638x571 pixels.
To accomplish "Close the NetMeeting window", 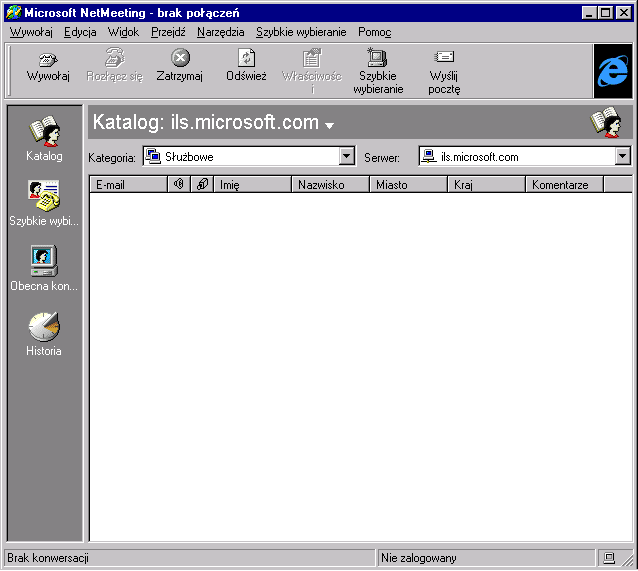I will pos(623,13).
